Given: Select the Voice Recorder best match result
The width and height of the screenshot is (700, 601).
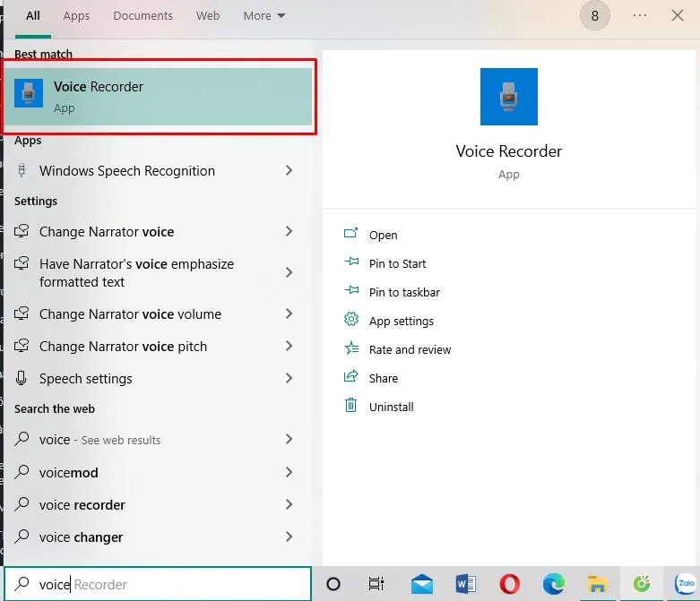Looking at the screenshot, I should [159, 97].
